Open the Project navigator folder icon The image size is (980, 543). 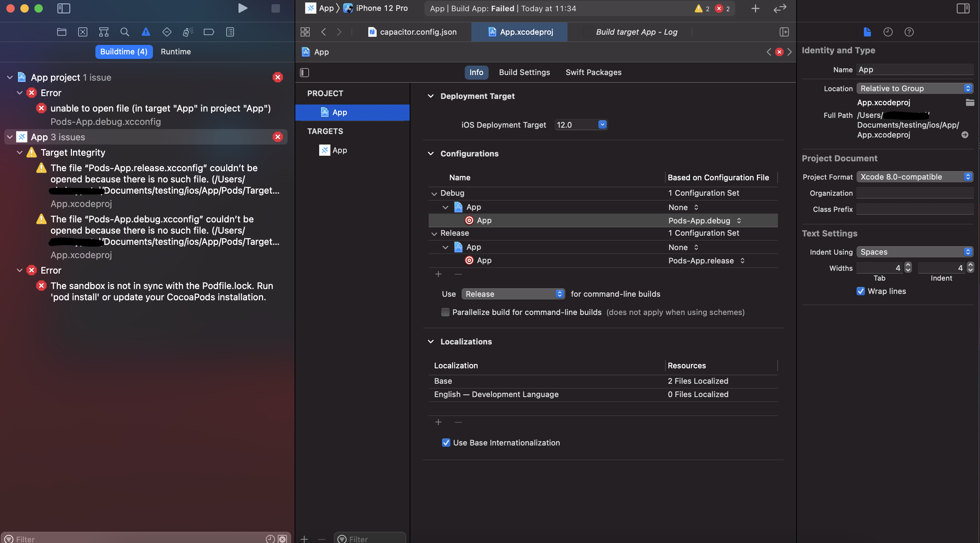(62, 32)
